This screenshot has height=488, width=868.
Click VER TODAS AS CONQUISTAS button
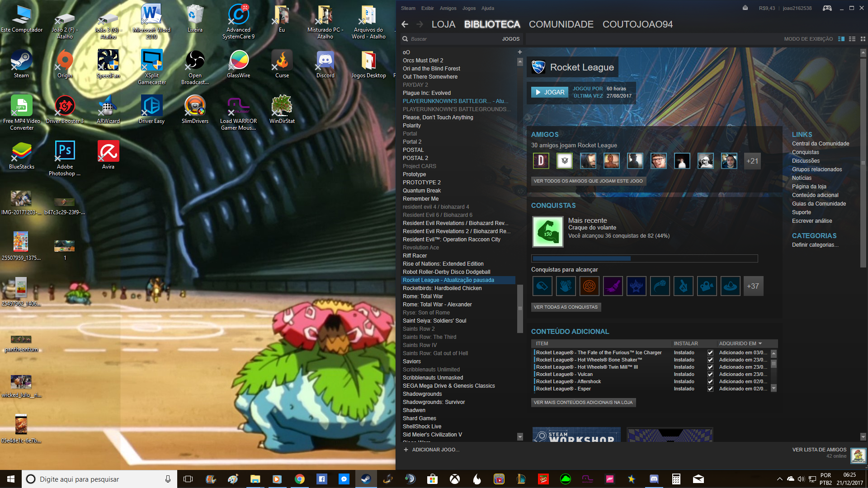point(566,307)
